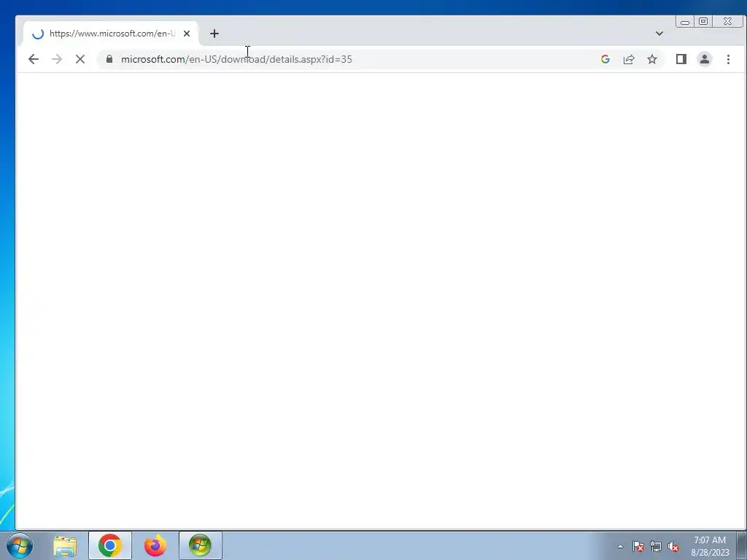The height and width of the screenshot is (560, 747).
Task: Open the clock showing 7:07 AM
Action: coord(710,546)
